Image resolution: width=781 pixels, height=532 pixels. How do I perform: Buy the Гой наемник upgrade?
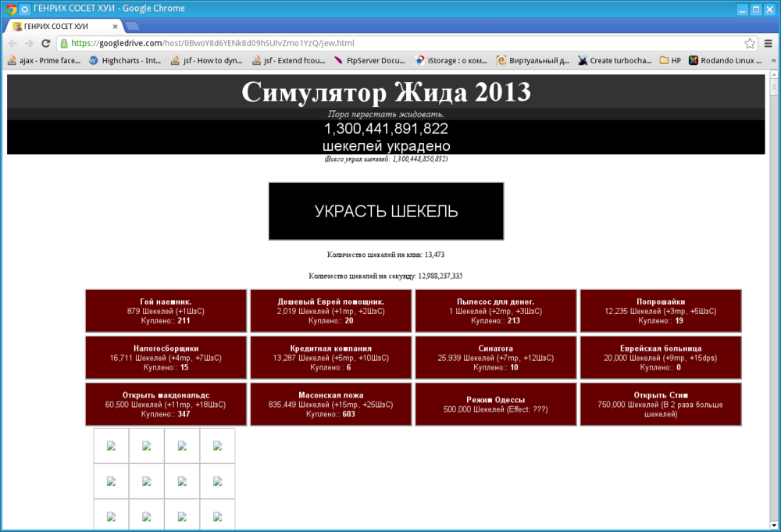pos(166,310)
